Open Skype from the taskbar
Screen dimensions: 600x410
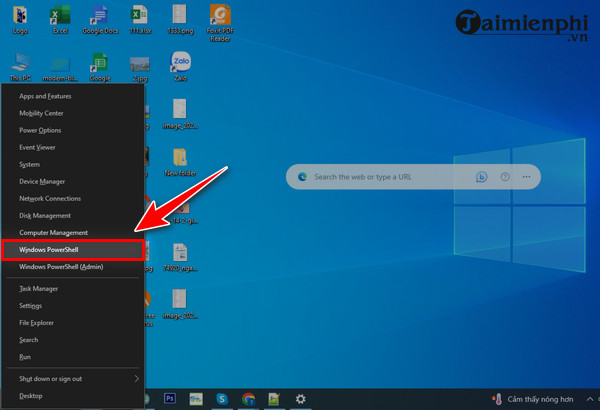222,399
